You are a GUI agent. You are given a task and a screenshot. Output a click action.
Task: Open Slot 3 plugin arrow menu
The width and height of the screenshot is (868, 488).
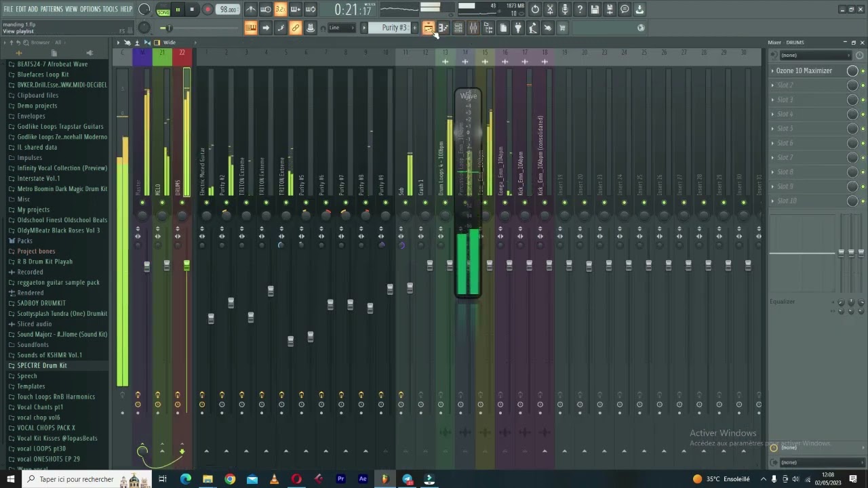(x=772, y=100)
